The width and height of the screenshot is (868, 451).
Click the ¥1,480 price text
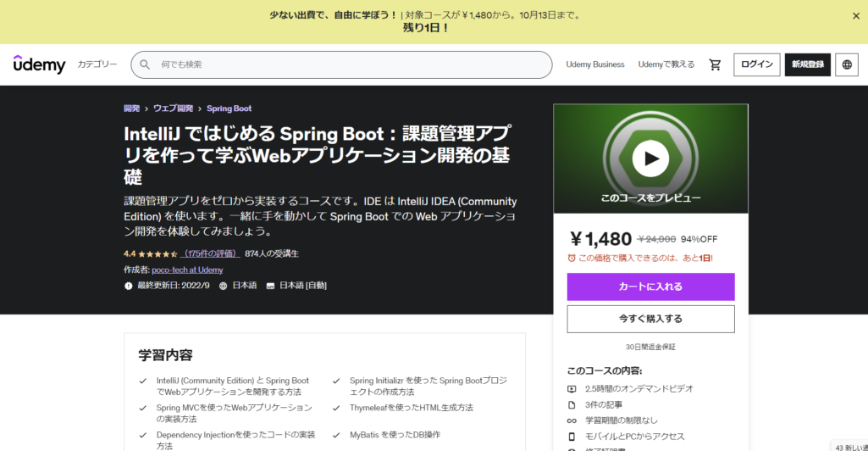600,239
